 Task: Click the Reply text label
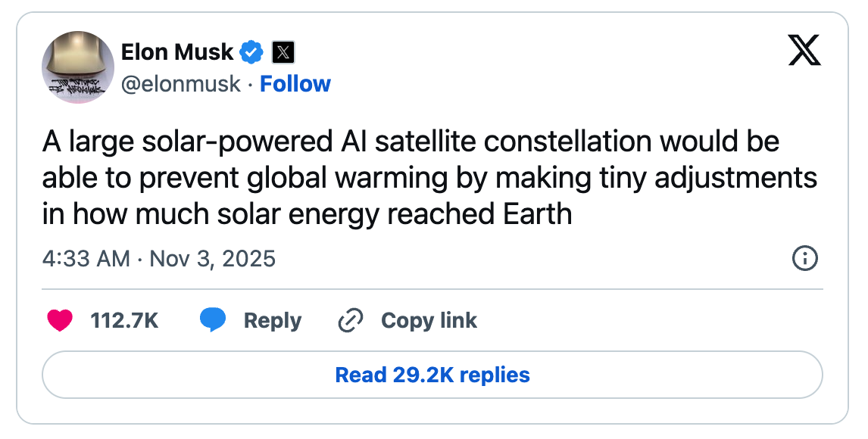pyautogui.click(x=273, y=321)
